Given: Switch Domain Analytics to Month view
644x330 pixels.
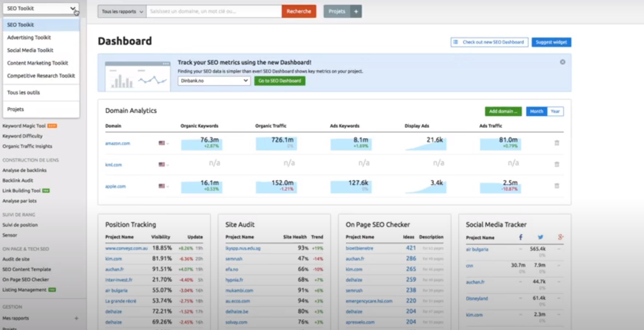Looking at the screenshot, I should [x=536, y=111].
